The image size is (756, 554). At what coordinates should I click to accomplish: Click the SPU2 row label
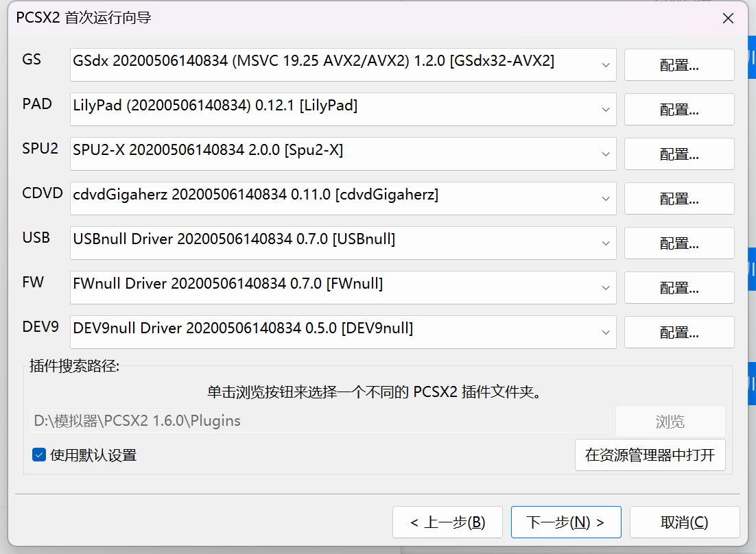(x=40, y=148)
